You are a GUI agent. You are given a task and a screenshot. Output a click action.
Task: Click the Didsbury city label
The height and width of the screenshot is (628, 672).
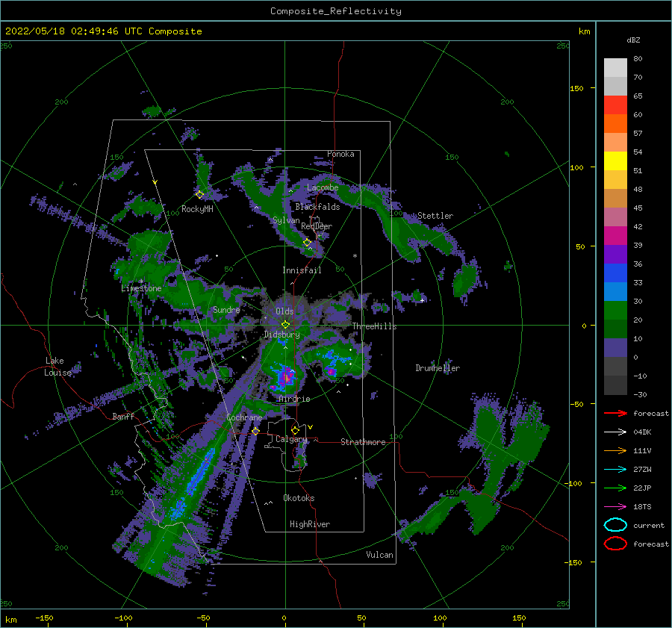282,335
